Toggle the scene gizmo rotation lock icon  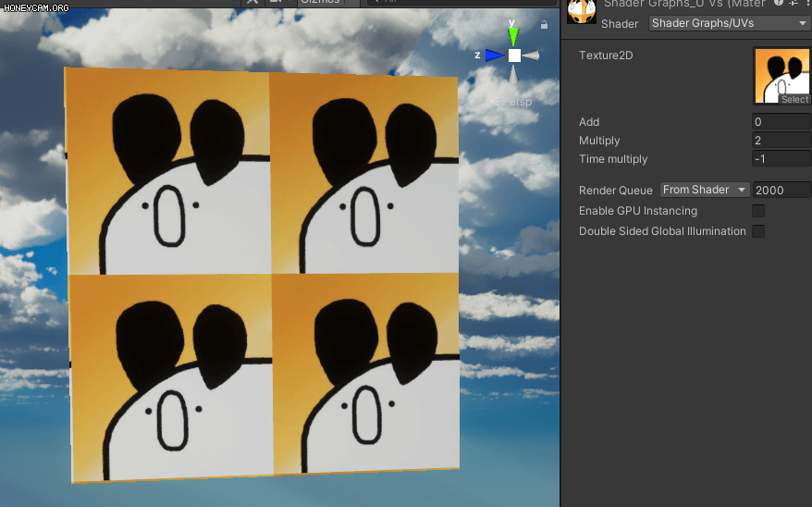click(x=545, y=24)
